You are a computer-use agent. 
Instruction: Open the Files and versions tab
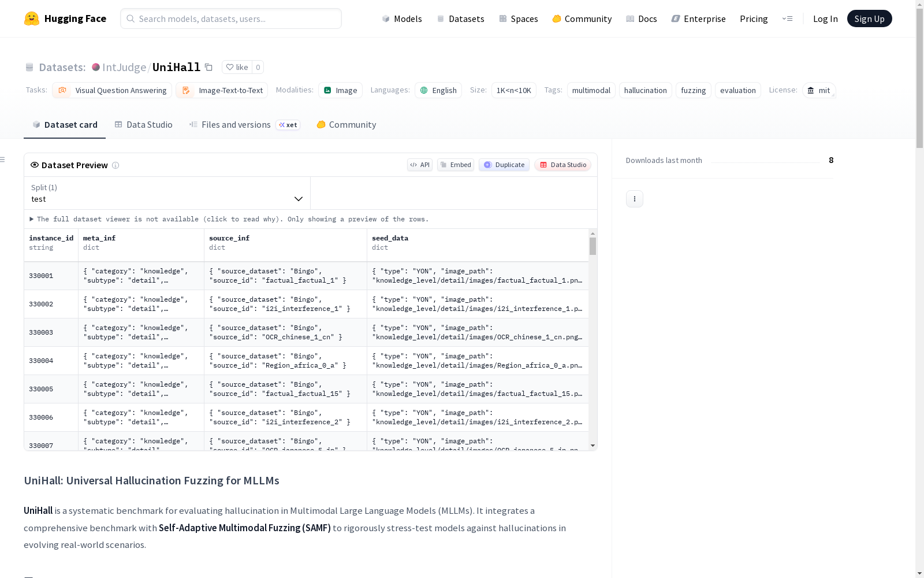(x=244, y=125)
